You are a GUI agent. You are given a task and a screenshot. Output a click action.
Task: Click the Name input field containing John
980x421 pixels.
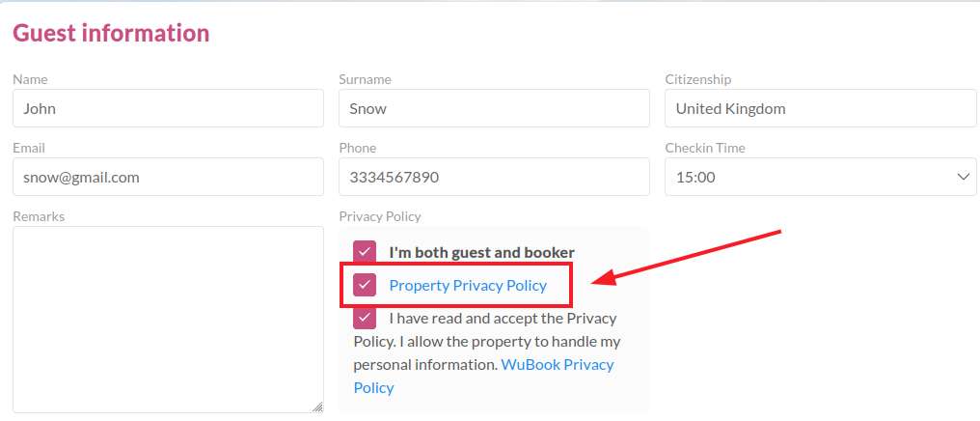pyautogui.click(x=168, y=108)
